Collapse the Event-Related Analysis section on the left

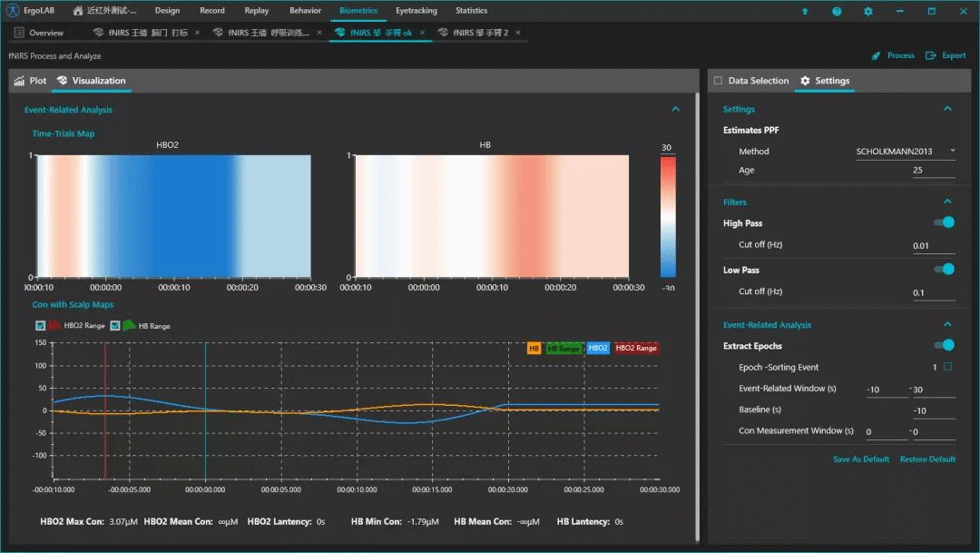(x=675, y=109)
